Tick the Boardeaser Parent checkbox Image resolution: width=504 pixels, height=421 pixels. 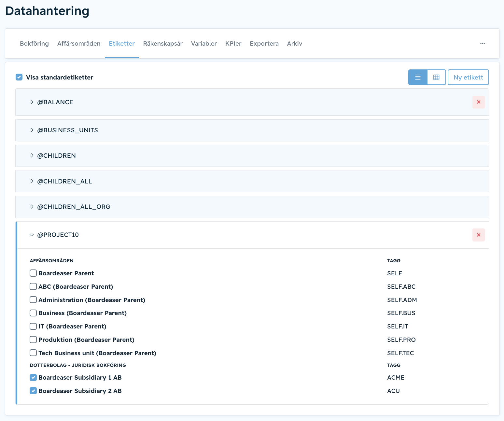tap(33, 273)
